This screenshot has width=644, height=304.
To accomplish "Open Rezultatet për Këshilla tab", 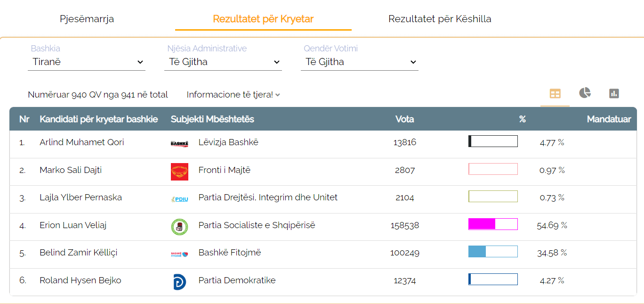I will coord(440,19).
